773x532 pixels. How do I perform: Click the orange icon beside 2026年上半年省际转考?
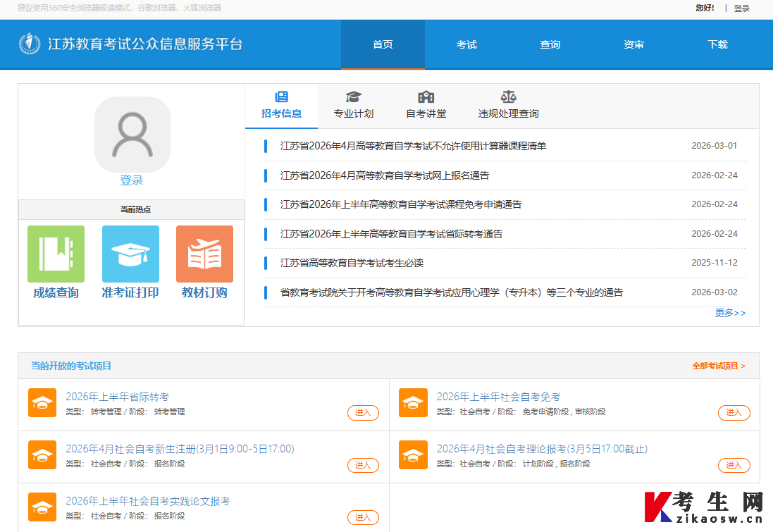[42, 403]
